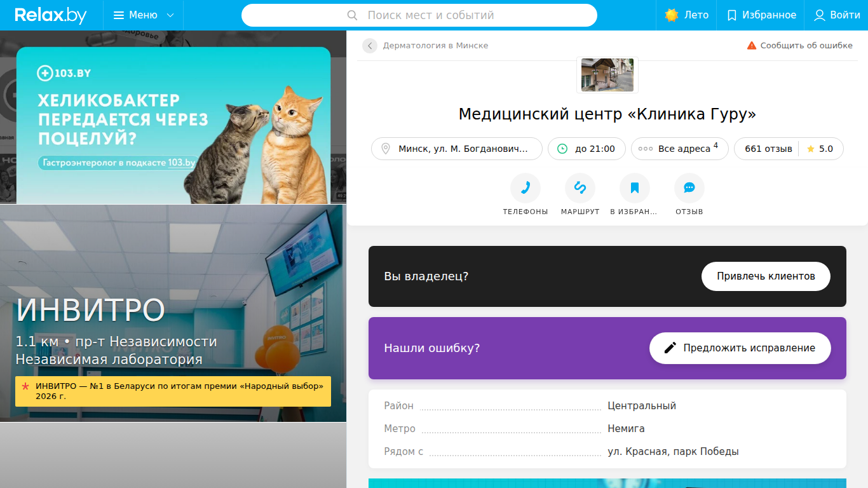The width and height of the screenshot is (868, 488).
Task: Open the Дерматология в Минске breadcrumb
Action: click(435, 46)
